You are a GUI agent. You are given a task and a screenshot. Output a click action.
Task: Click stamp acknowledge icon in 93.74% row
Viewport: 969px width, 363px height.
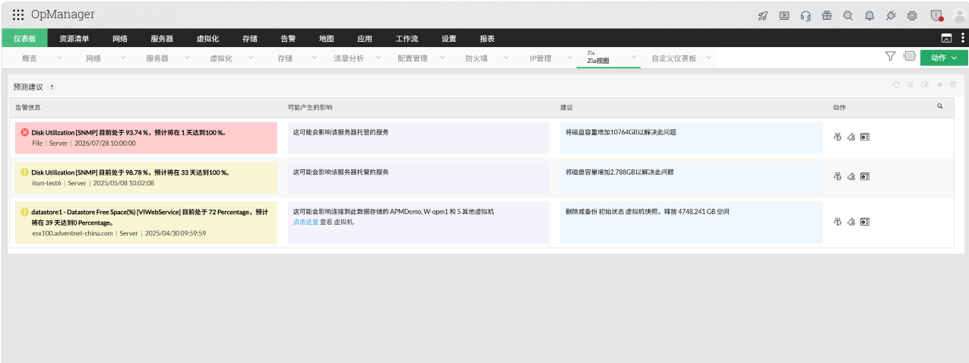(x=838, y=137)
